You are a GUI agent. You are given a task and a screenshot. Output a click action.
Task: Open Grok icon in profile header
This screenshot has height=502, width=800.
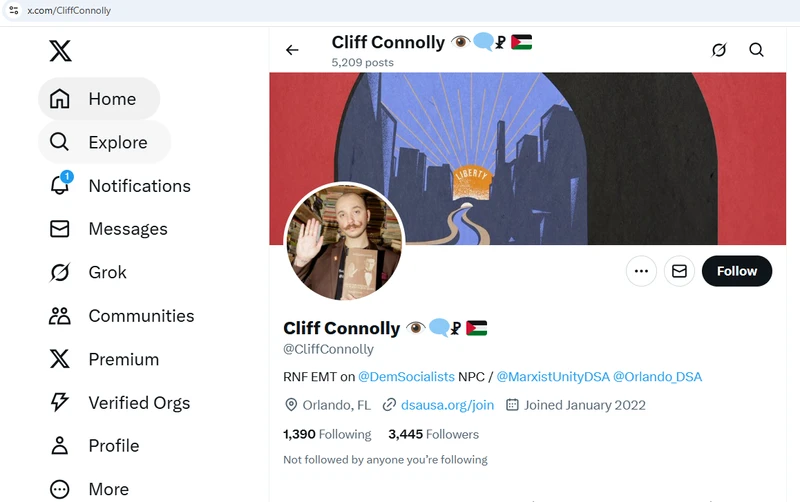point(718,50)
